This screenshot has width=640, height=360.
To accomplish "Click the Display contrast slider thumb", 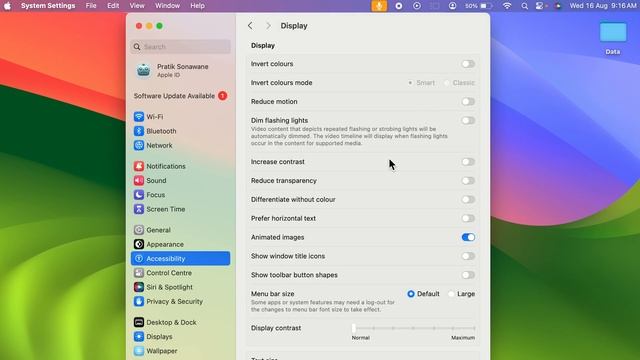I will [x=354, y=328].
